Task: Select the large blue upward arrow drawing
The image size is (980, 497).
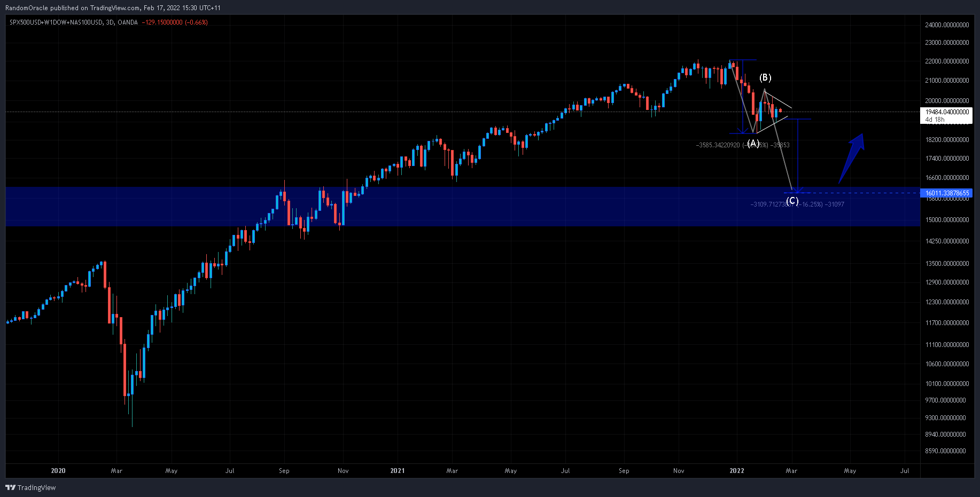Action: pos(852,157)
